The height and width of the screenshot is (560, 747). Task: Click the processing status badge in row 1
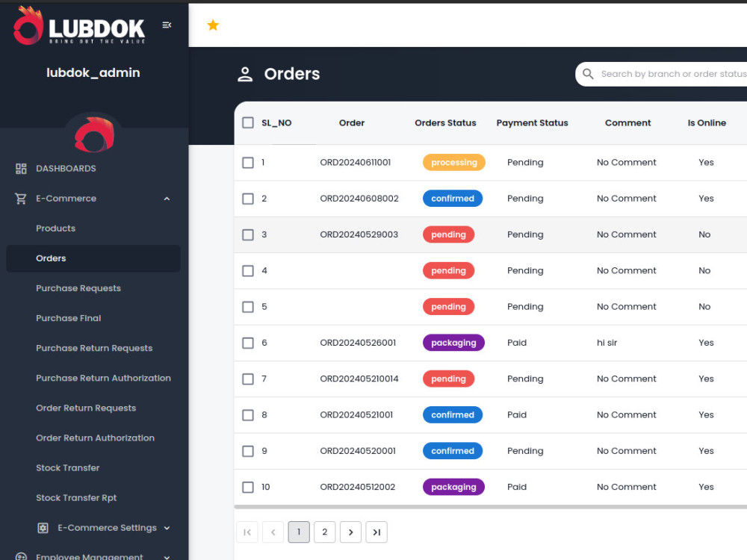tap(454, 162)
